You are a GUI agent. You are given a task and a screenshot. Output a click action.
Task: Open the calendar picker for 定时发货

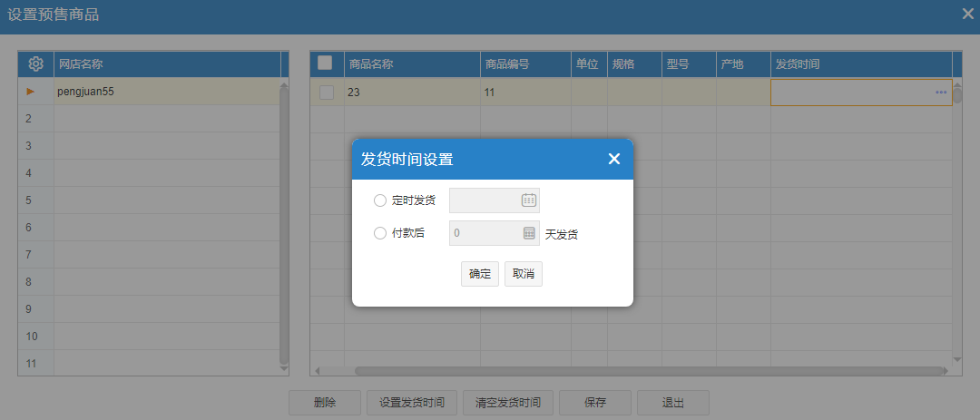pos(529,200)
